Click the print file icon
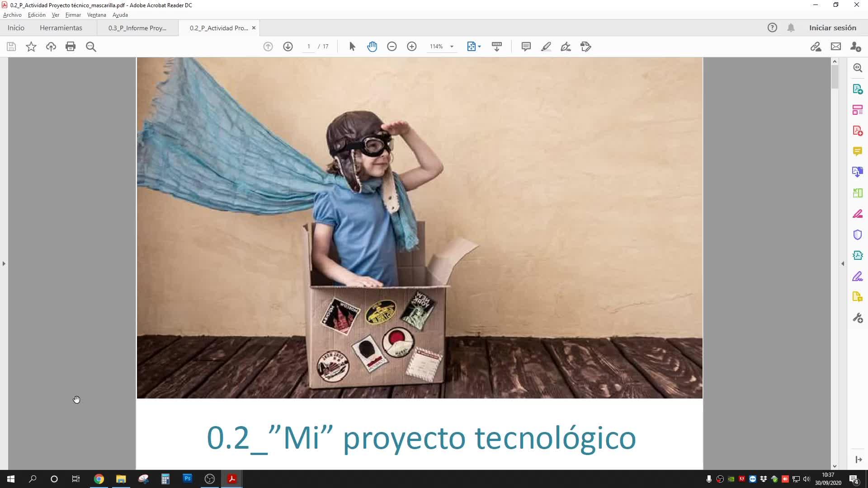Screen dimensions: 868x488 [x=71, y=47]
